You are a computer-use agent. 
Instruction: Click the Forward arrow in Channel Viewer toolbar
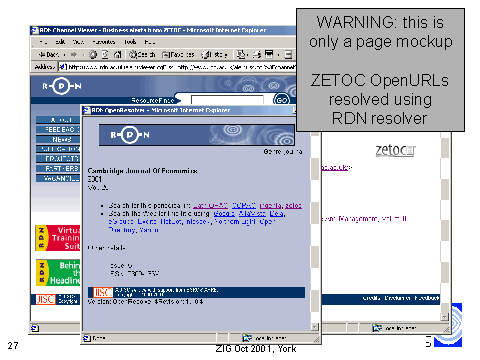click(x=74, y=54)
